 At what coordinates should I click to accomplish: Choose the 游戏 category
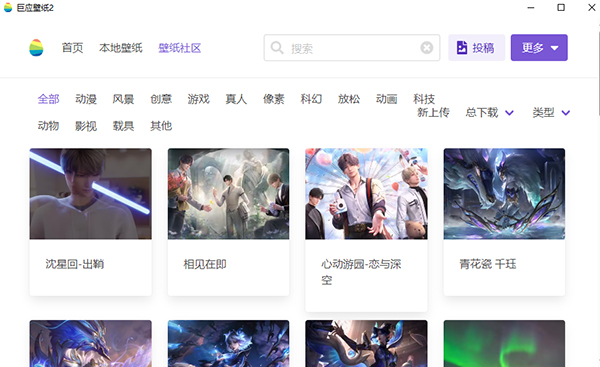click(x=199, y=99)
